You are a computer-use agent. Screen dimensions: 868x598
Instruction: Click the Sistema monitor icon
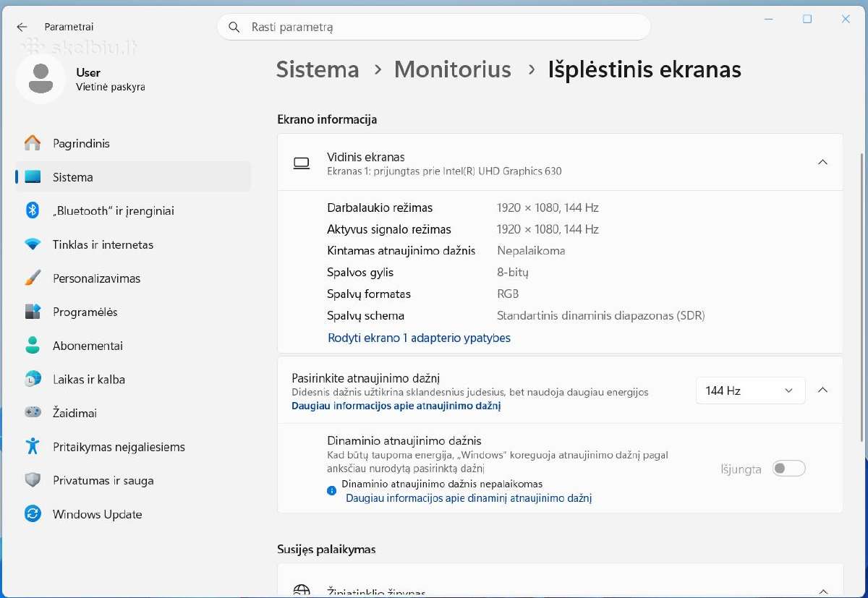[x=33, y=177]
